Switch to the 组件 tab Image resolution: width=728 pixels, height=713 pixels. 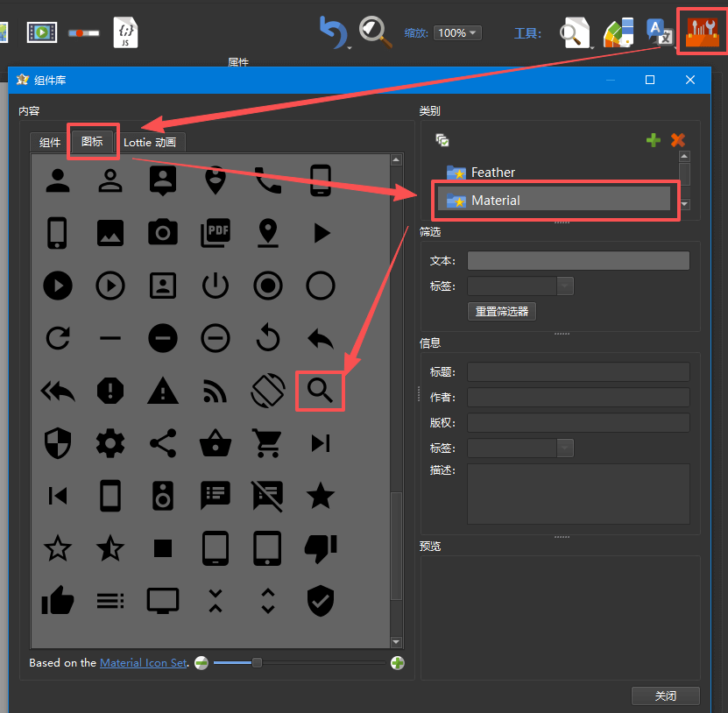coord(50,143)
